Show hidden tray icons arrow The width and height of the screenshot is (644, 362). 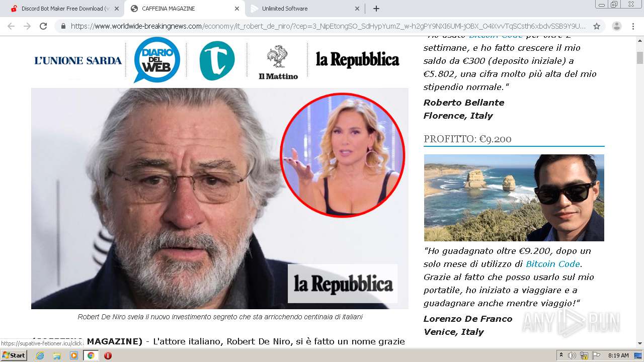pos(561,355)
